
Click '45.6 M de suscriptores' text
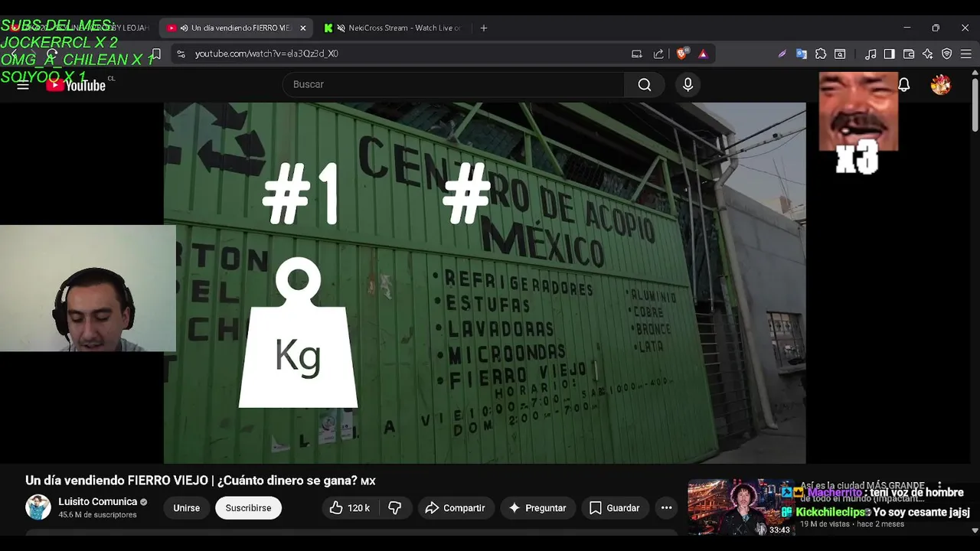pyautogui.click(x=97, y=515)
